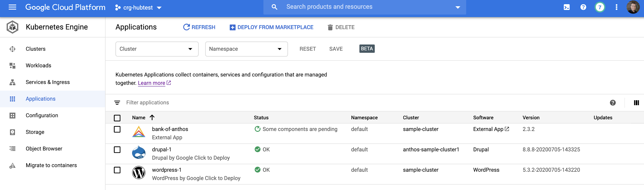Expand the Cluster dropdown filter
The image size is (644, 190).
click(x=157, y=49)
